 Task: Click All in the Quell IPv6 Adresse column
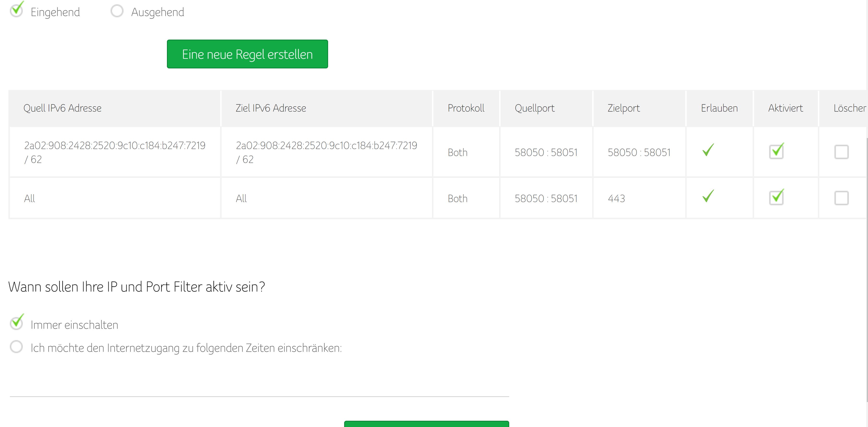click(x=30, y=198)
